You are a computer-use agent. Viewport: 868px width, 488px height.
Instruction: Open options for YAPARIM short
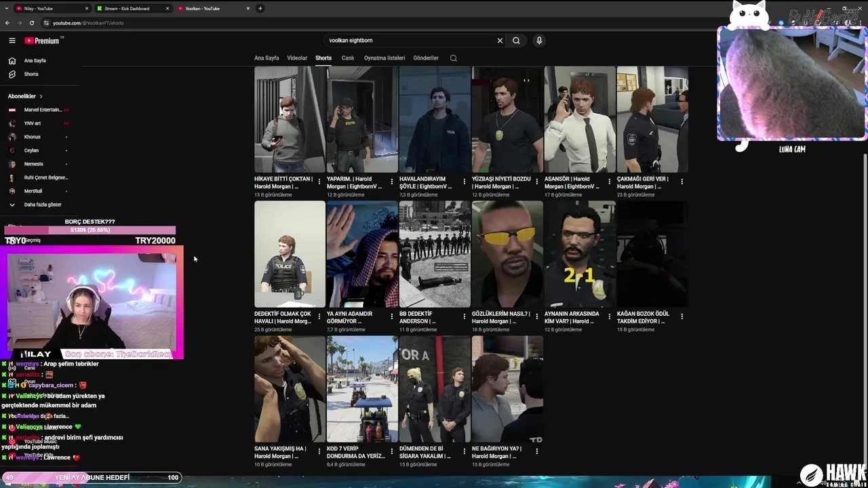[x=391, y=182]
